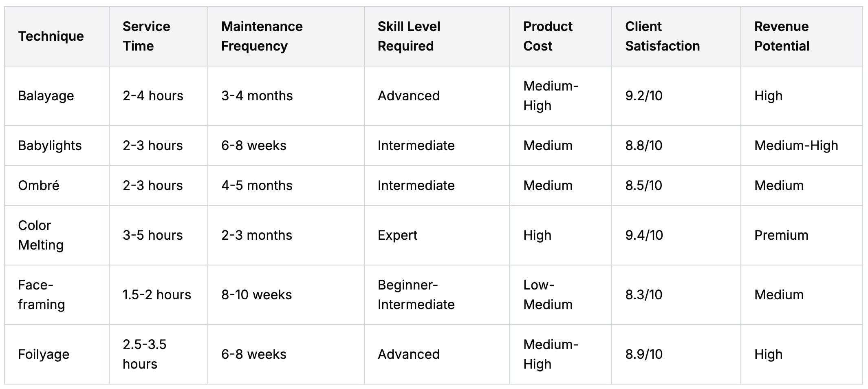
Task: Select the Skill Level Required header
Action: click(x=409, y=36)
